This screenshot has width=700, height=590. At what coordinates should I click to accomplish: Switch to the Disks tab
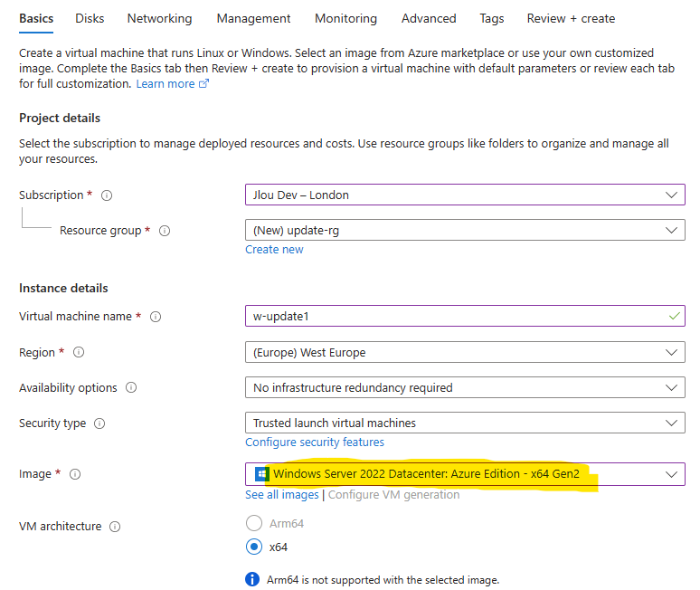click(x=90, y=19)
